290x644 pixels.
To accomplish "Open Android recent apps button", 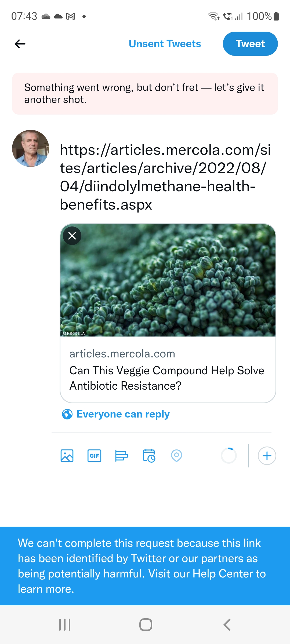I will tap(65, 625).
